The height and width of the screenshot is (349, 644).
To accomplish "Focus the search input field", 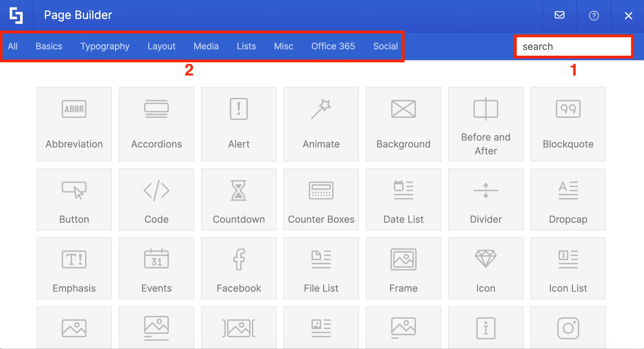I will (x=573, y=47).
